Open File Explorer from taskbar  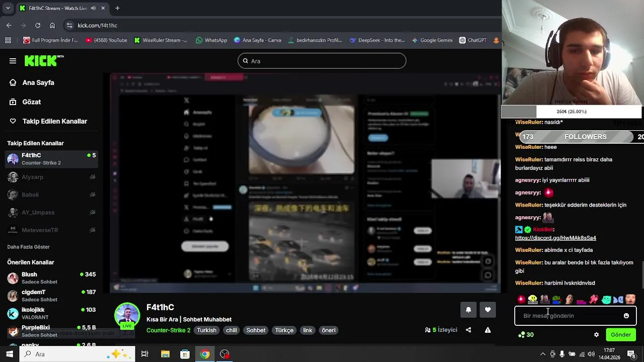(x=165, y=354)
